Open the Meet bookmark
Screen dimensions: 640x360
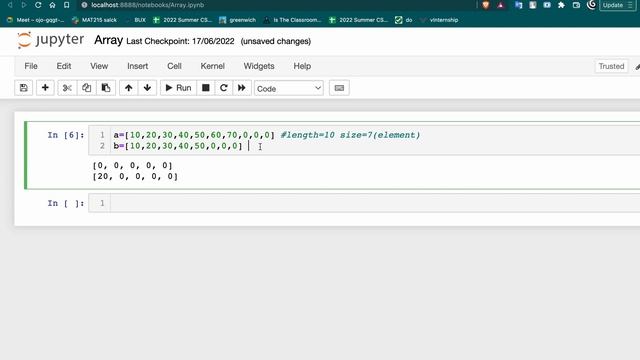coord(36,20)
